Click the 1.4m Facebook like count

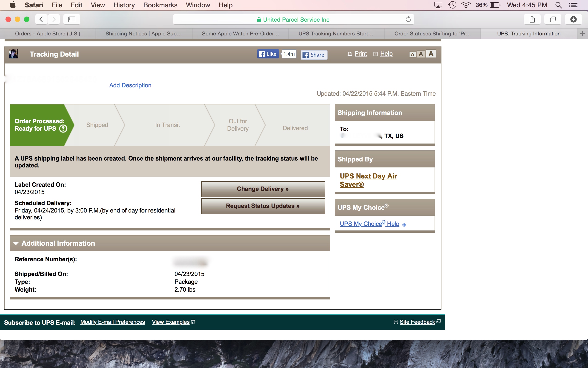click(289, 54)
